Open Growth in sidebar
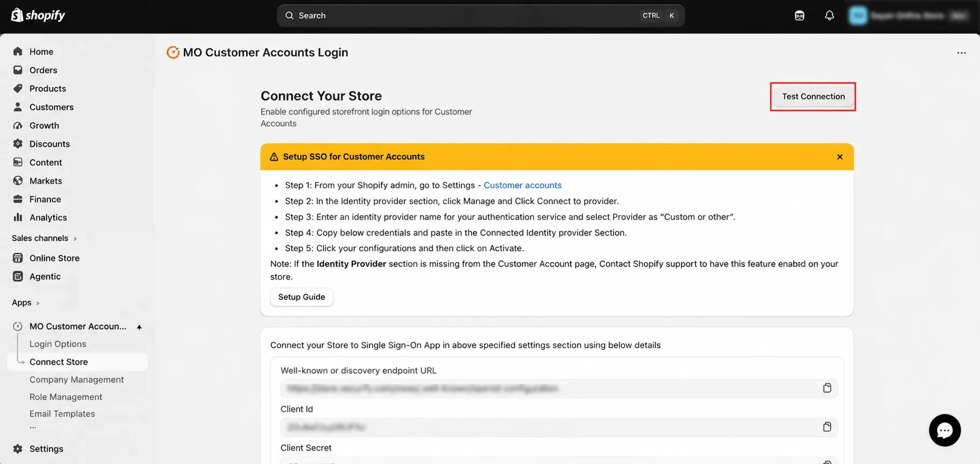 (44, 125)
